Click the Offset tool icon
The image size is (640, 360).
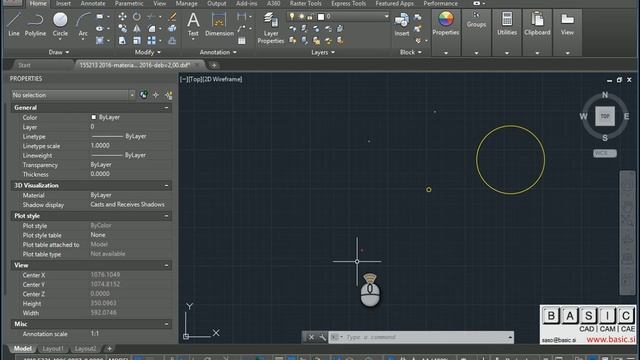[172, 40]
